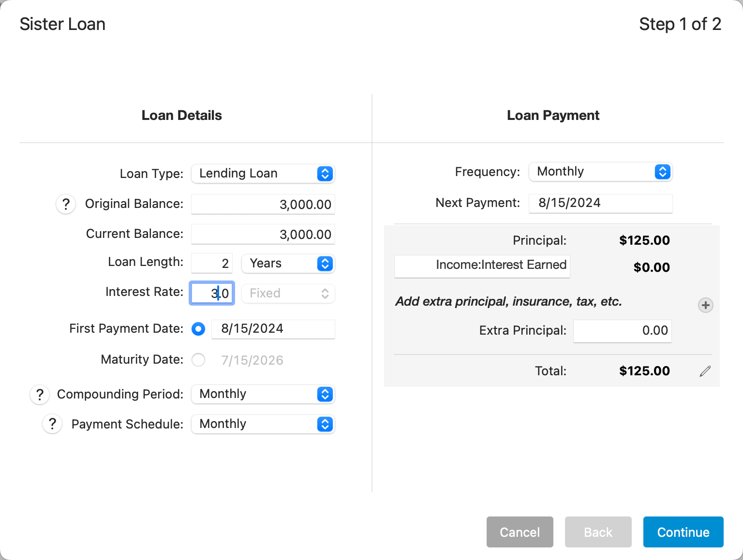
Task: Edit the Total payment with pencil icon
Action: click(705, 371)
